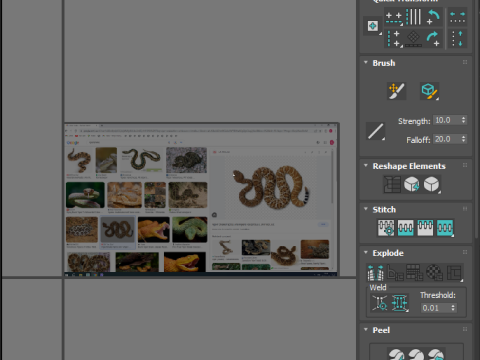This screenshot has height=360, width=480.
Task: Click Flatten by Material ID checker icon
Action: pyautogui.click(x=434, y=273)
